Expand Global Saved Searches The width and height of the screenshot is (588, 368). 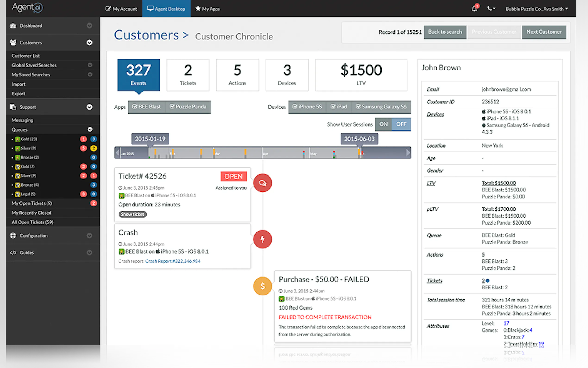90,65
